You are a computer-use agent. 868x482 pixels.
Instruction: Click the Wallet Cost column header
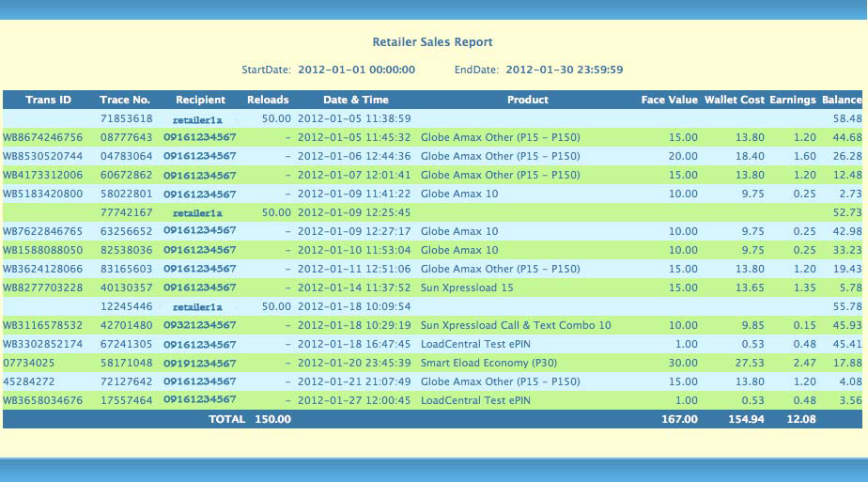pyautogui.click(x=734, y=100)
